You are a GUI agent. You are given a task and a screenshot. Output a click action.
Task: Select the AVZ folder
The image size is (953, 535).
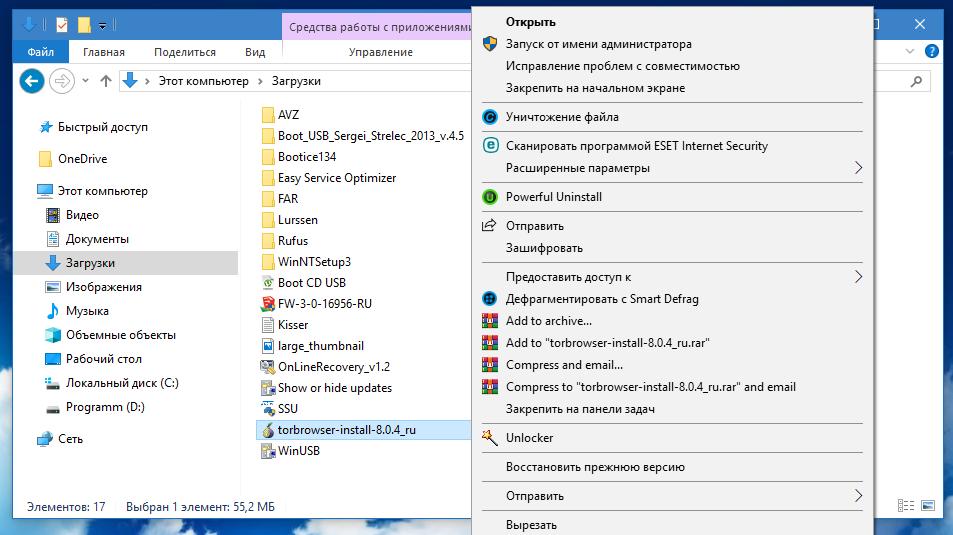[288, 114]
